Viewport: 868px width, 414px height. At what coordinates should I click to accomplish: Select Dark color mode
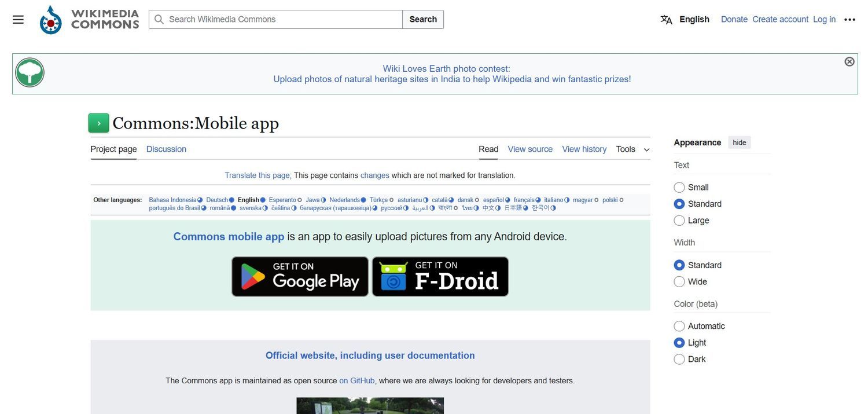click(x=679, y=360)
